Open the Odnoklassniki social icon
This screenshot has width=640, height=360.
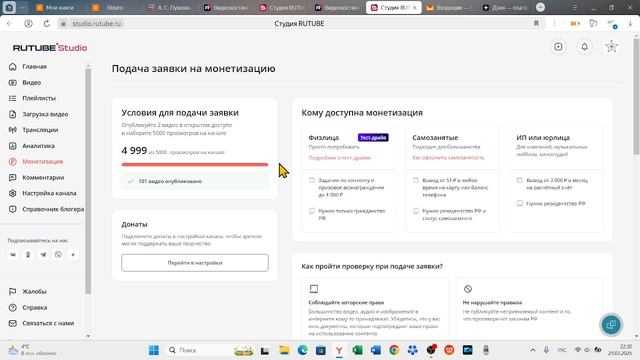point(28,255)
